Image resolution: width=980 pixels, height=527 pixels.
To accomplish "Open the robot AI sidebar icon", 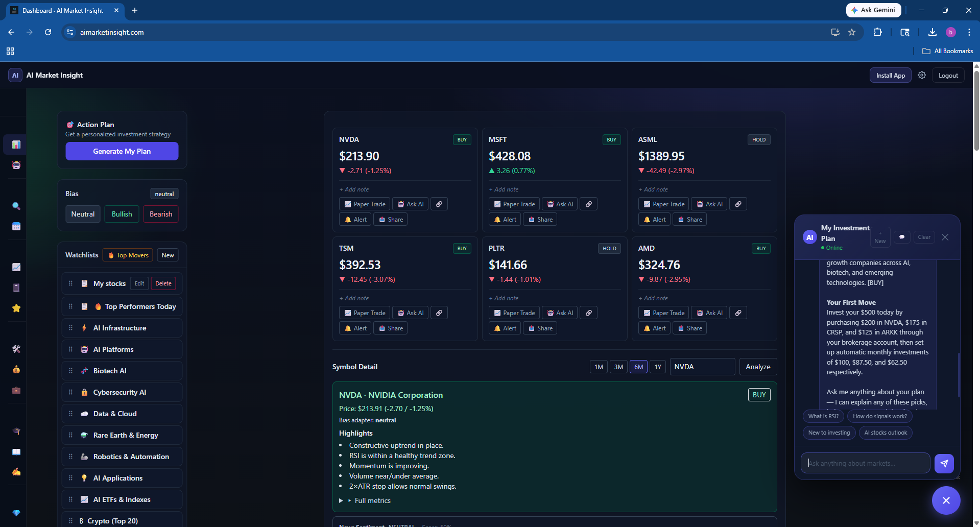I will (x=16, y=165).
